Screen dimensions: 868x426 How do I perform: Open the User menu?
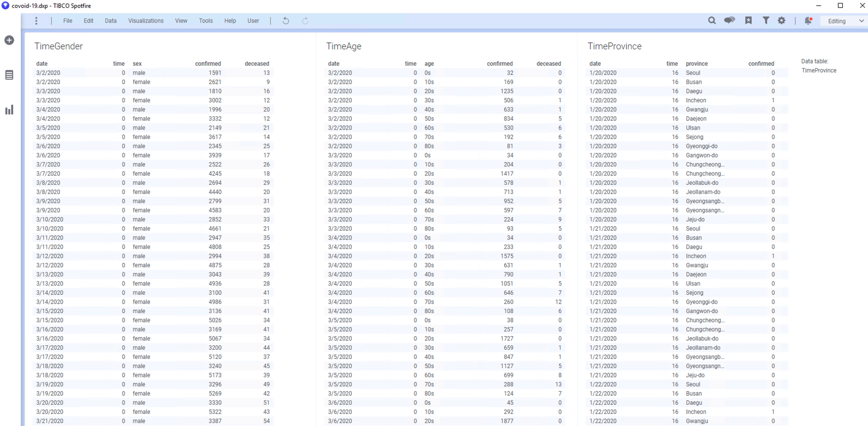click(x=253, y=21)
